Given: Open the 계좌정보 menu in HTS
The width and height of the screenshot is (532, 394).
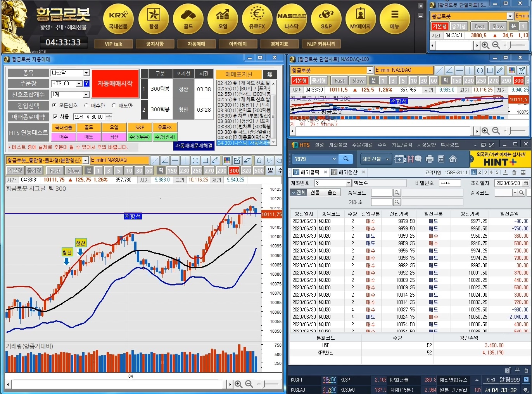Looking at the screenshot, I should (x=338, y=145).
